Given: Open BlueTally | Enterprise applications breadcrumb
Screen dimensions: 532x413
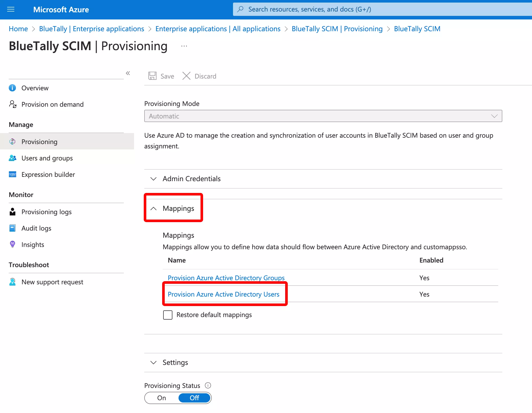Looking at the screenshot, I should point(92,29).
